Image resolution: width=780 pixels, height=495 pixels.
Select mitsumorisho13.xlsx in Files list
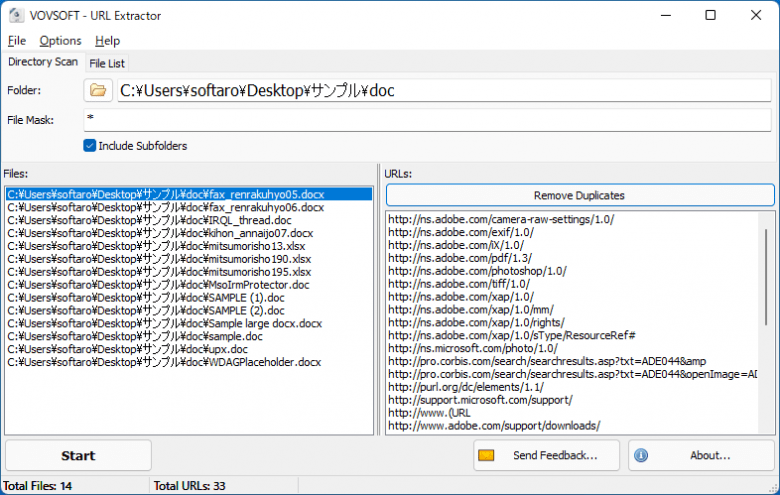click(x=189, y=246)
